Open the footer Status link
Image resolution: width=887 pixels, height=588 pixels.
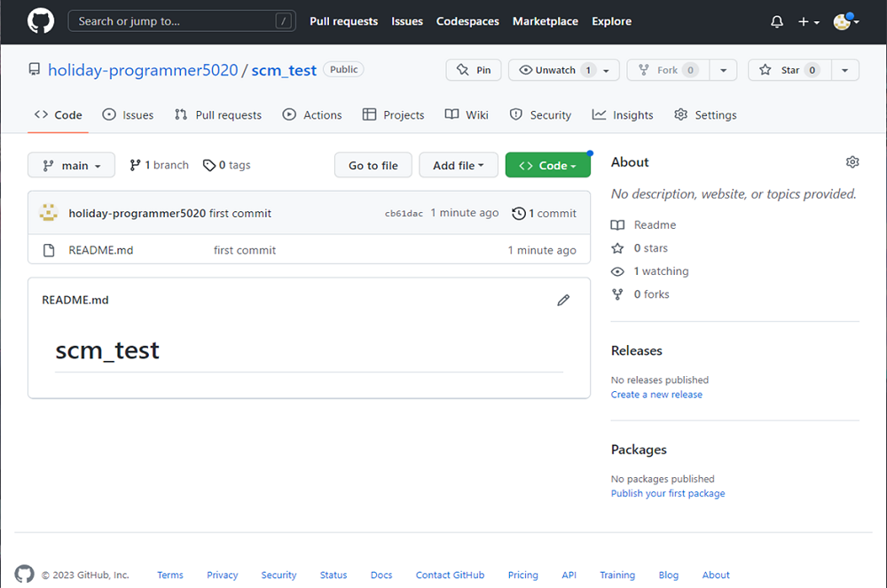click(334, 575)
